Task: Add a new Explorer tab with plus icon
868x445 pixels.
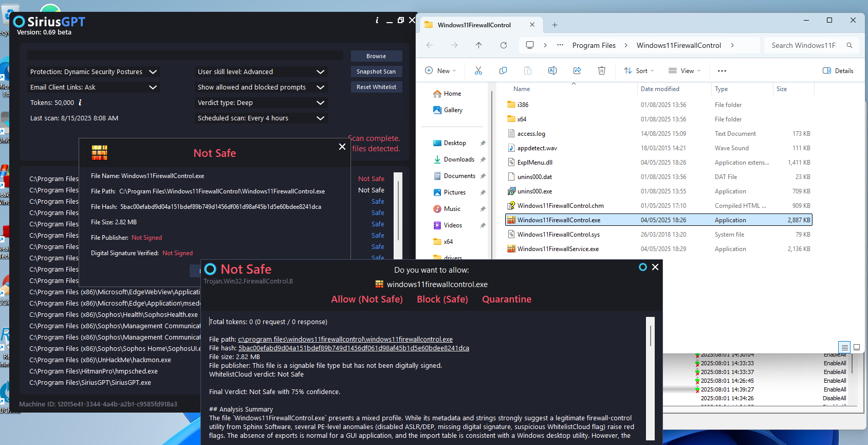Action: click(x=555, y=25)
